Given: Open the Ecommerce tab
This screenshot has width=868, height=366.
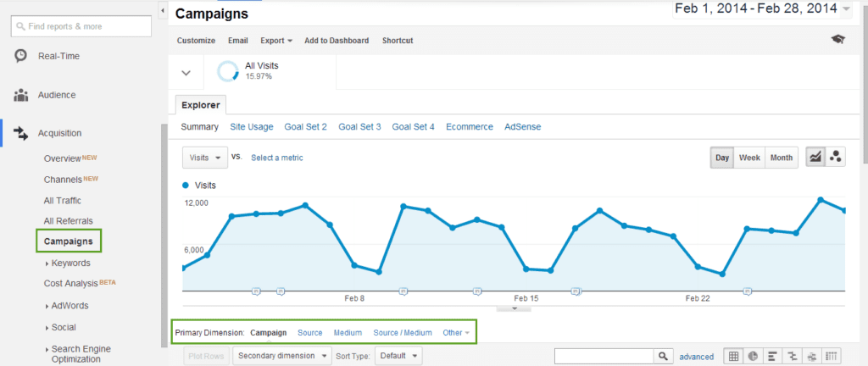Looking at the screenshot, I should coord(470,126).
